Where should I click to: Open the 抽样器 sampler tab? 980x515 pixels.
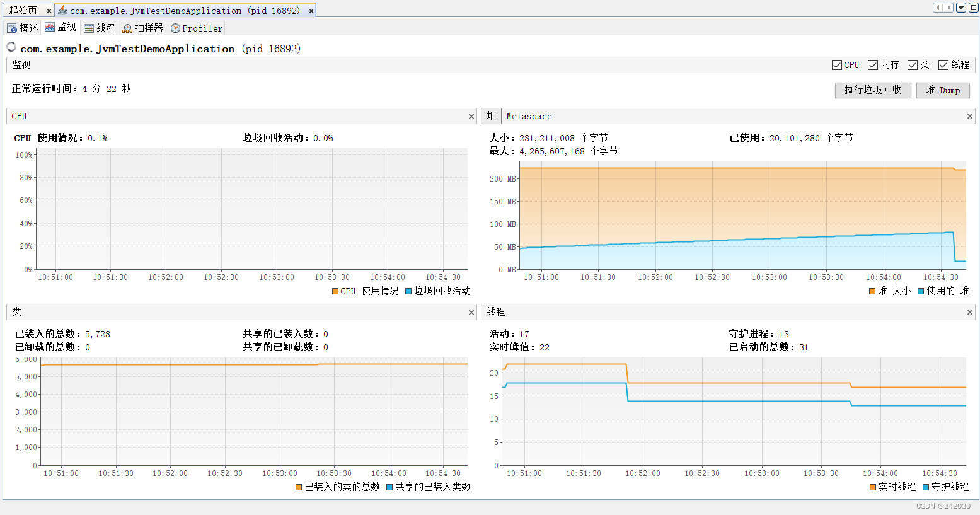coord(142,28)
